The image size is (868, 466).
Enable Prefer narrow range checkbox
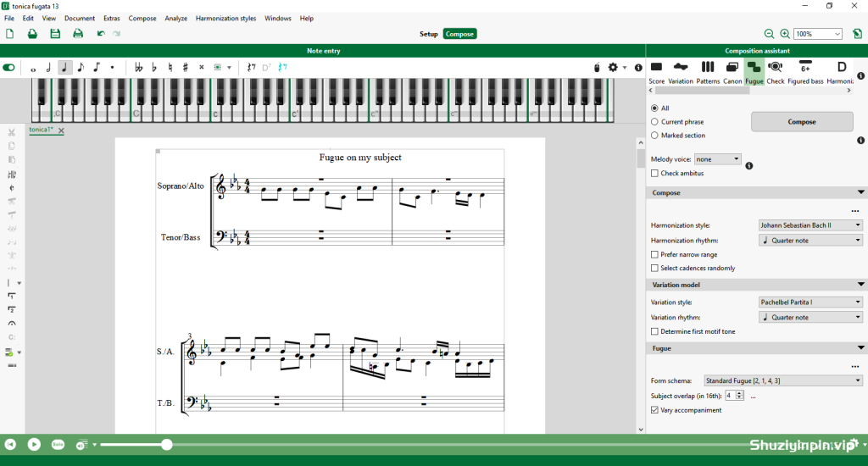point(655,254)
